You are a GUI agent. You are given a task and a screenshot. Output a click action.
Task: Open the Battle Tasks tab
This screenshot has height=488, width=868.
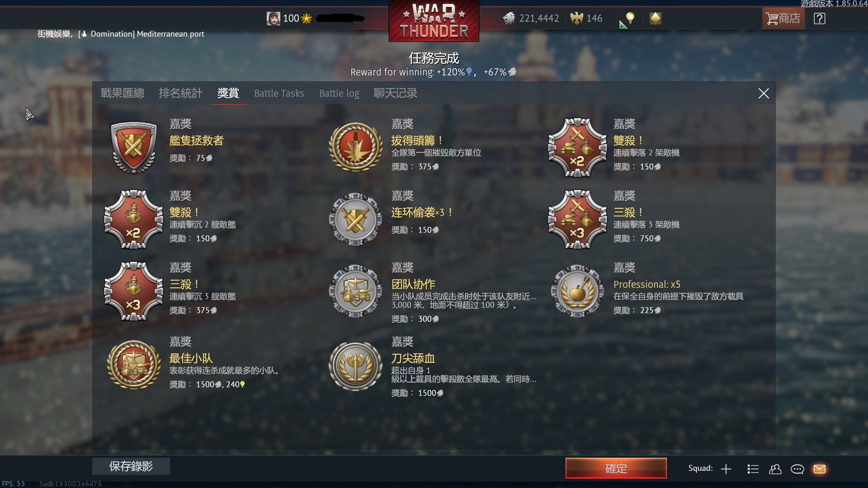279,93
